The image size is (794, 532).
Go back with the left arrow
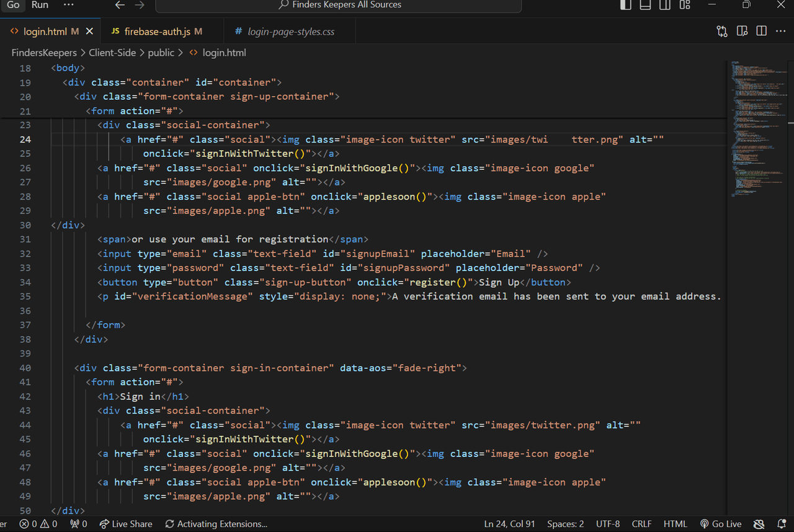click(120, 5)
